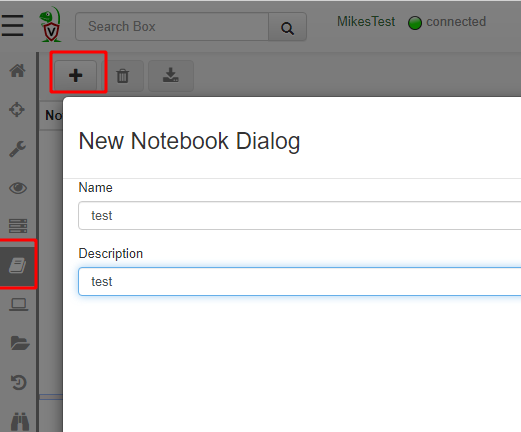Add a new notebook with plus button
The height and width of the screenshot is (432, 521).
[x=76, y=75]
